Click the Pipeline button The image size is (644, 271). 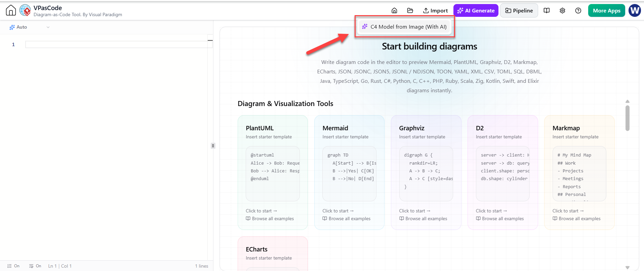(x=519, y=10)
